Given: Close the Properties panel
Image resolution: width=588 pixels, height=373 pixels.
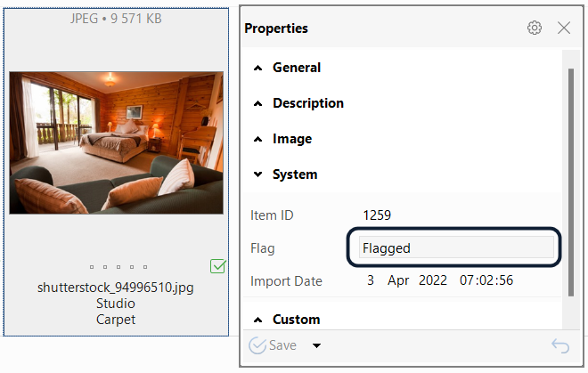Looking at the screenshot, I should (x=564, y=28).
